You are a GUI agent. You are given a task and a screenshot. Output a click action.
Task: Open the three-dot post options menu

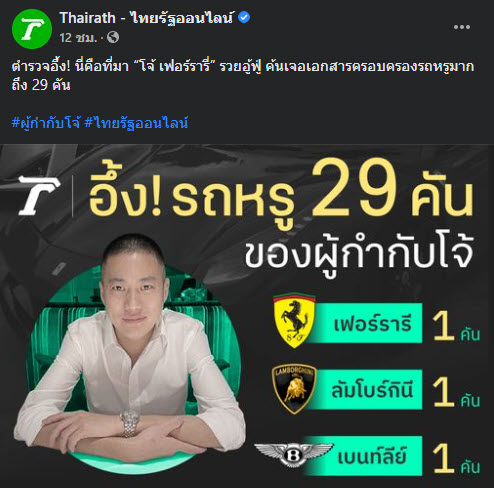[462, 27]
